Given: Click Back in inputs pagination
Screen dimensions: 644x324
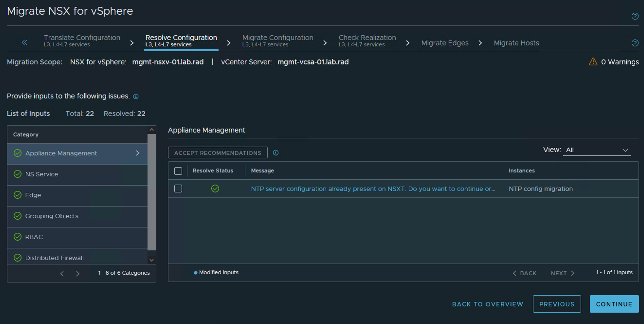Looking at the screenshot, I should coord(524,273).
